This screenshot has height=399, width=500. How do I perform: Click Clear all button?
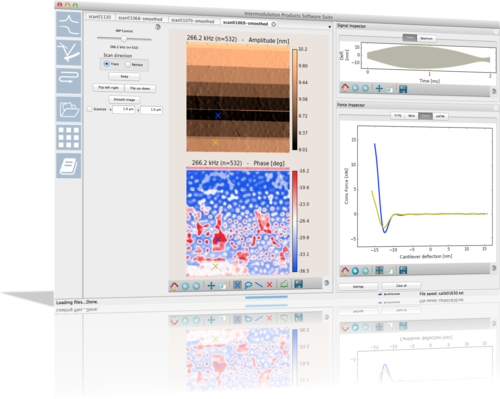(401, 286)
